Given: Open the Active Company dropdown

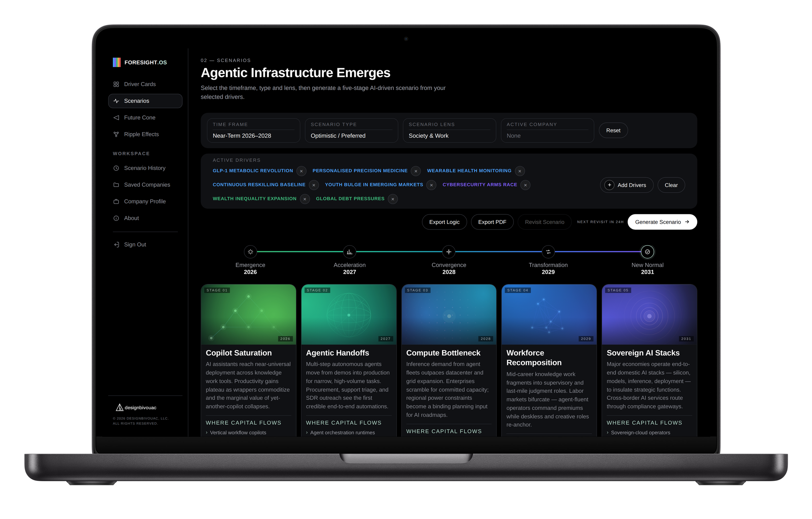Looking at the screenshot, I should [547, 131].
